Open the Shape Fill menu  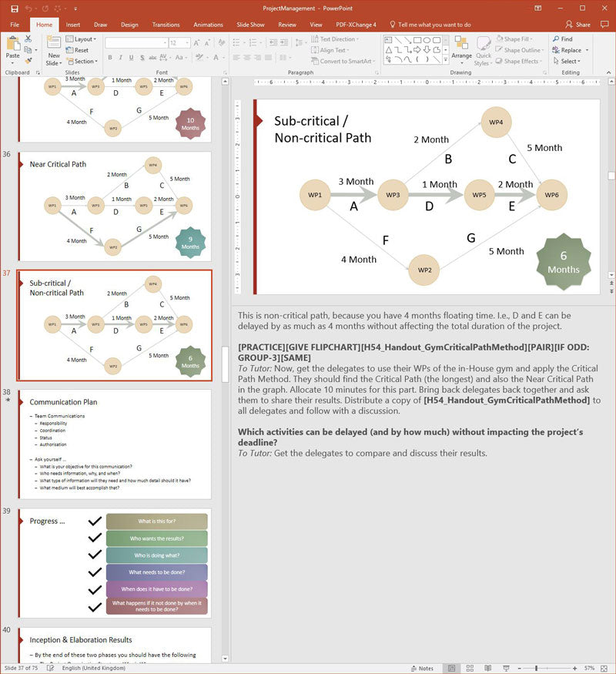point(514,39)
